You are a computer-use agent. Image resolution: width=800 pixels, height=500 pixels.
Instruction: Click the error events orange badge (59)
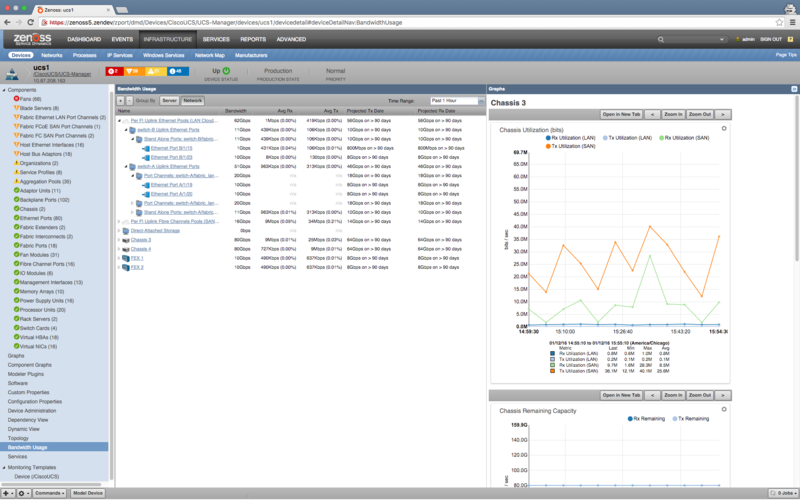[134, 71]
